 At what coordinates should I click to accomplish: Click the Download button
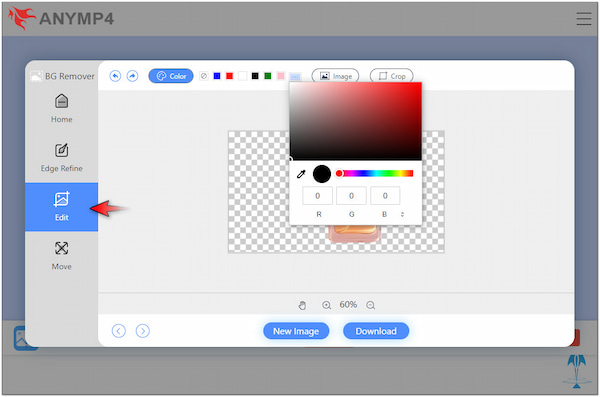coord(376,331)
